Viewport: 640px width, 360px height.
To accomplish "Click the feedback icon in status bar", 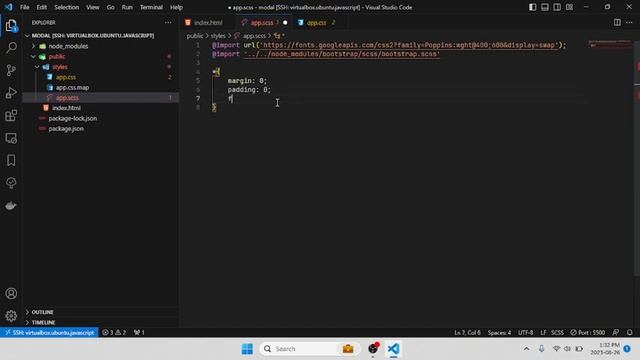I will pos(616,333).
